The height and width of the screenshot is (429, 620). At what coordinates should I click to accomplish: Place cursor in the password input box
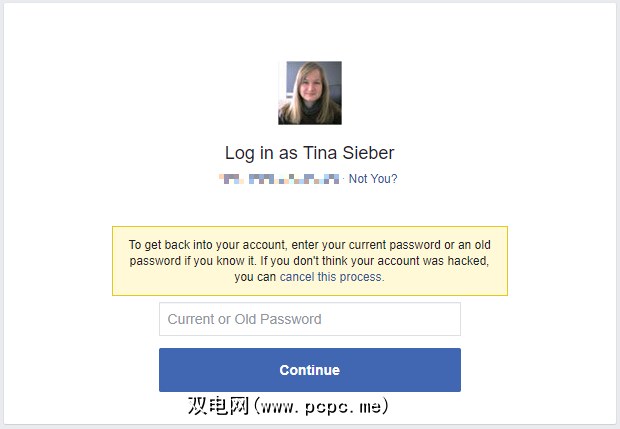309,319
